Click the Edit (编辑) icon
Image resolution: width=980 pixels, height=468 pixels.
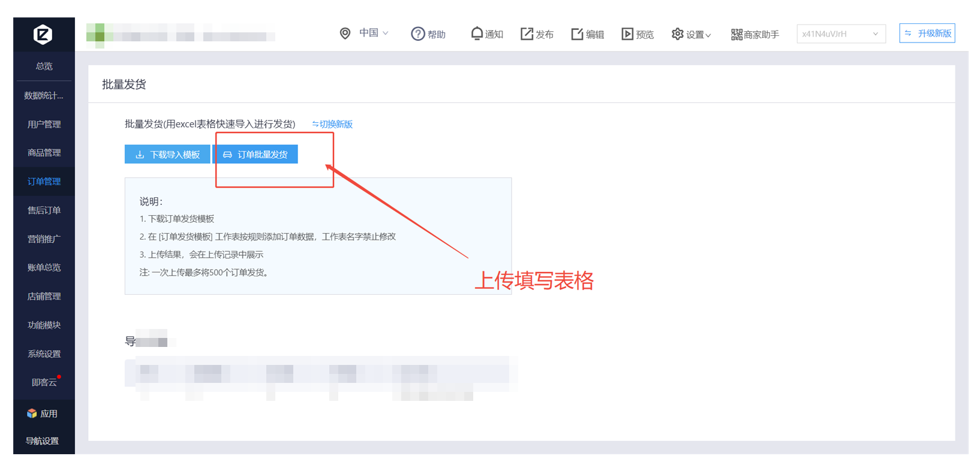577,34
